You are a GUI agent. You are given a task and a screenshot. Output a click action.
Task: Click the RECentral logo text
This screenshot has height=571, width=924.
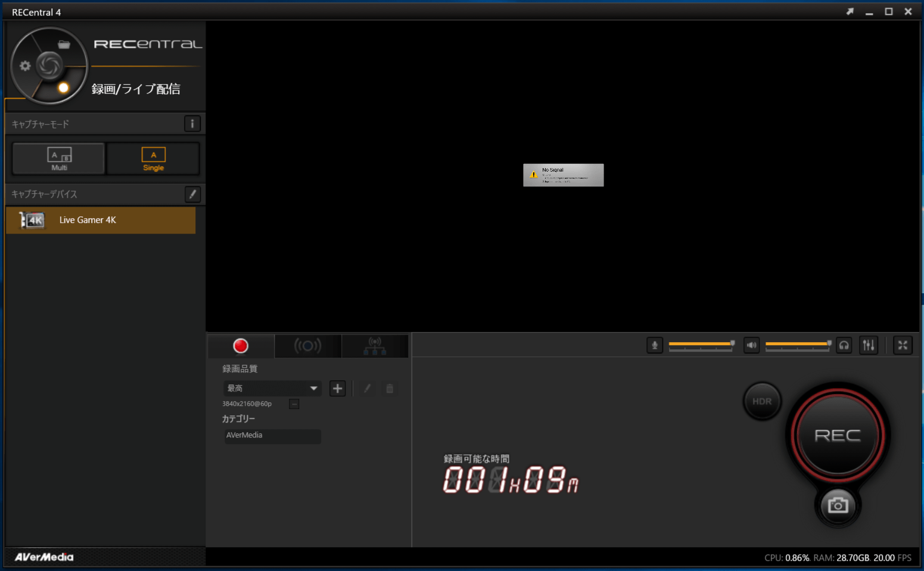148,44
